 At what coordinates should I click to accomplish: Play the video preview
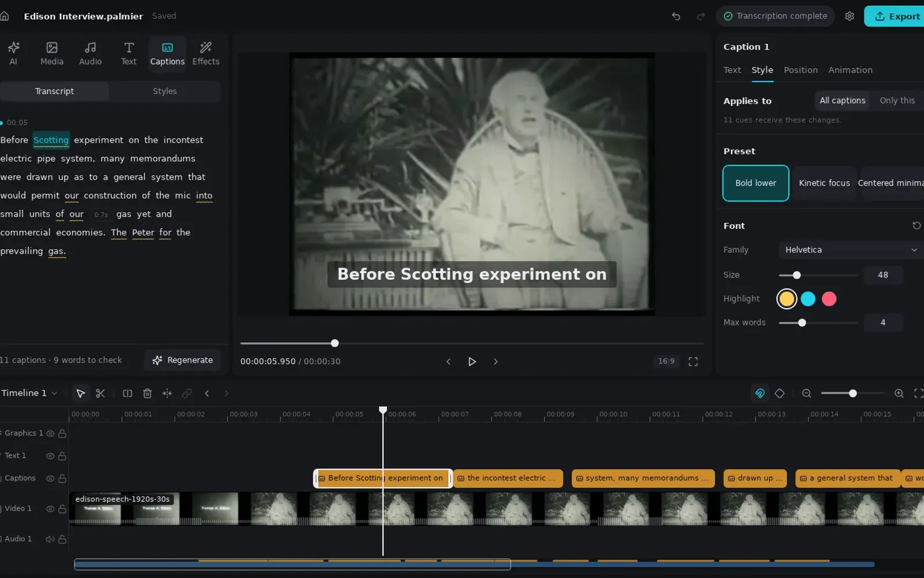click(472, 361)
